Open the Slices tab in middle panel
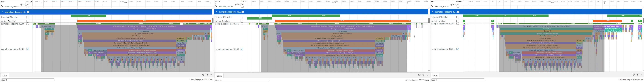644x82 pixels. click(219, 76)
